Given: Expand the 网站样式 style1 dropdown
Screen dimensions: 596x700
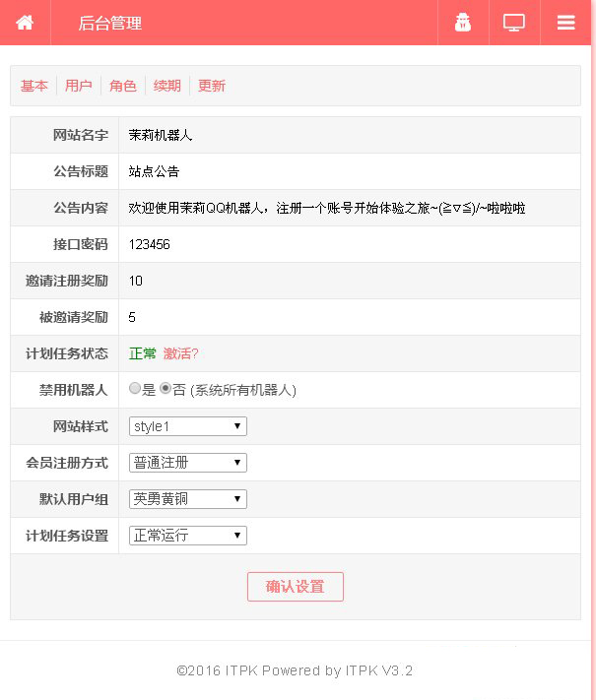Looking at the screenshot, I should click(x=187, y=426).
